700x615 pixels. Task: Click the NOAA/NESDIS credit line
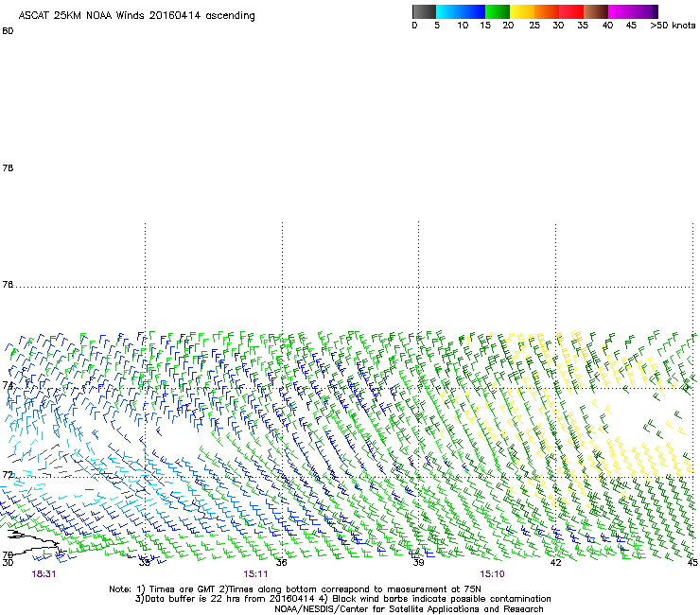tap(409, 609)
